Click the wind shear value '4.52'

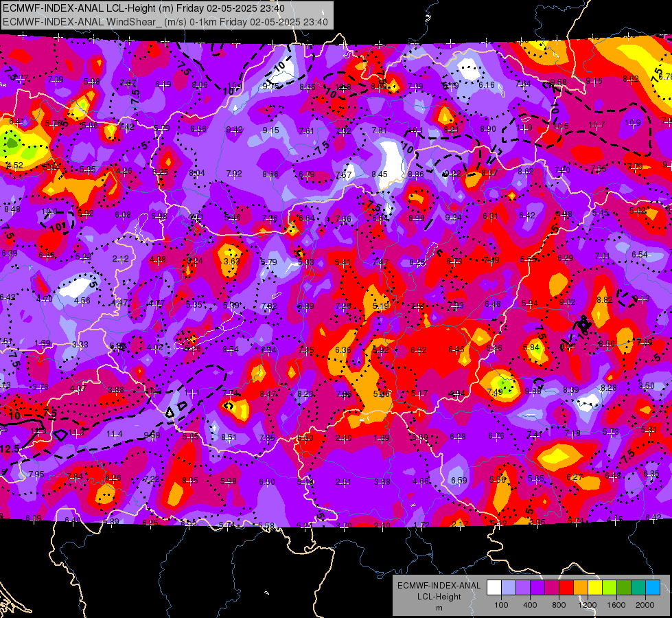tap(15, 165)
